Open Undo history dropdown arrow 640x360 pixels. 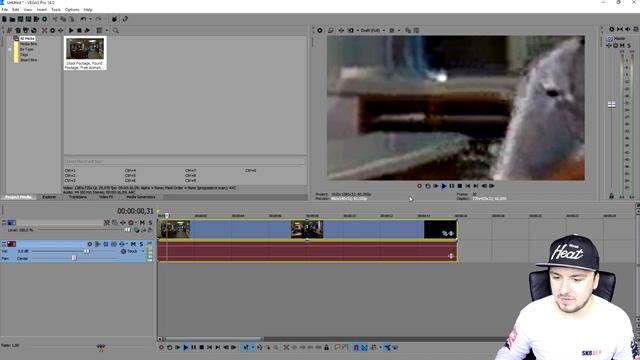pyautogui.click(x=90, y=19)
